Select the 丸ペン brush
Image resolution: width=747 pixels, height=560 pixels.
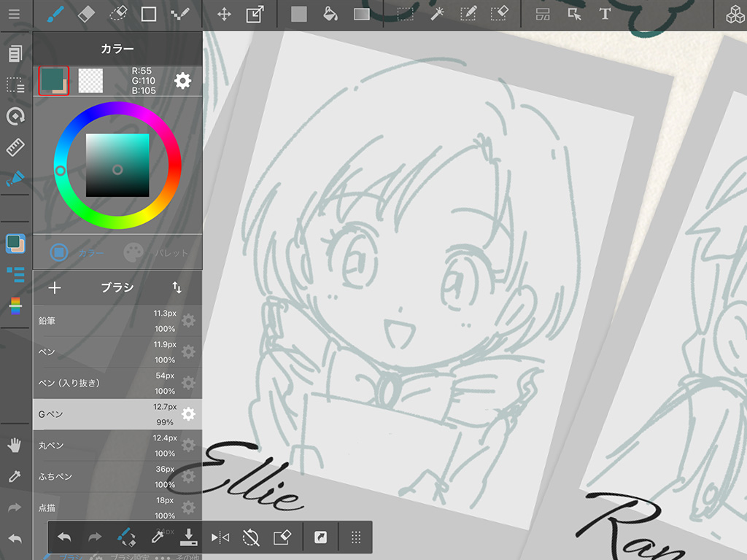95,446
